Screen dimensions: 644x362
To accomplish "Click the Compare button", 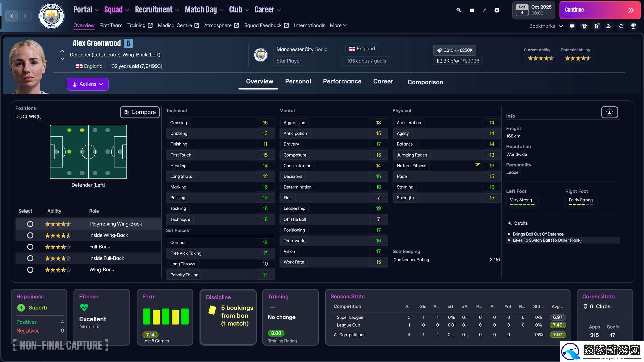I will [x=140, y=112].
